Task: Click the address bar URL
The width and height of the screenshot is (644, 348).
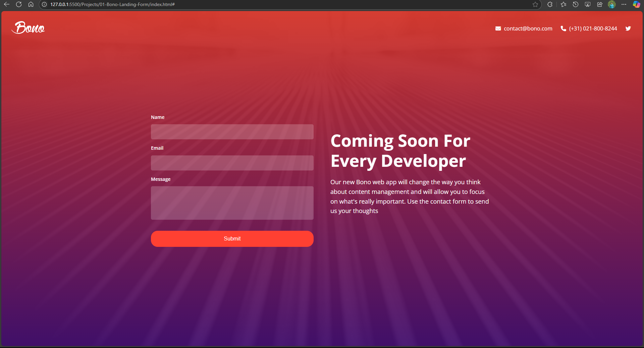Action: pos(112,4)
